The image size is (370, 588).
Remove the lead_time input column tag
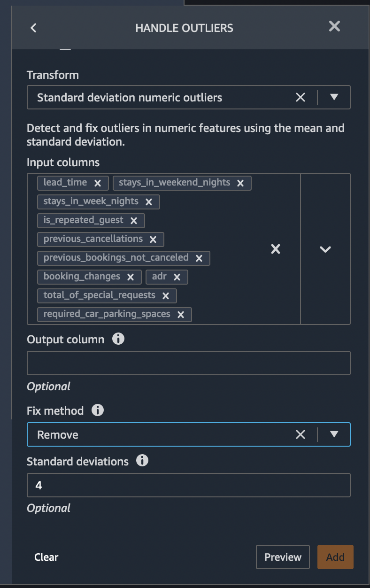(x=98, y=183)
